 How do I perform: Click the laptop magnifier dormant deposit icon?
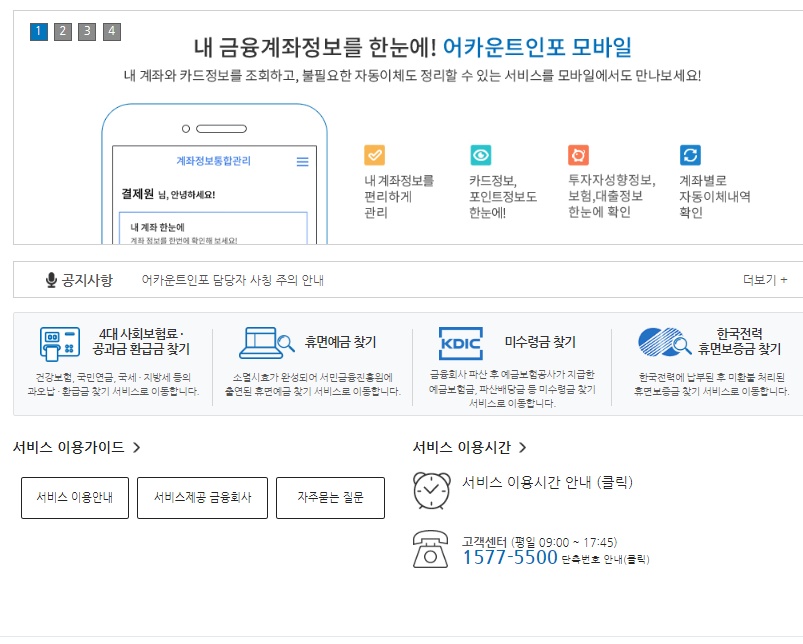(267, 342)
